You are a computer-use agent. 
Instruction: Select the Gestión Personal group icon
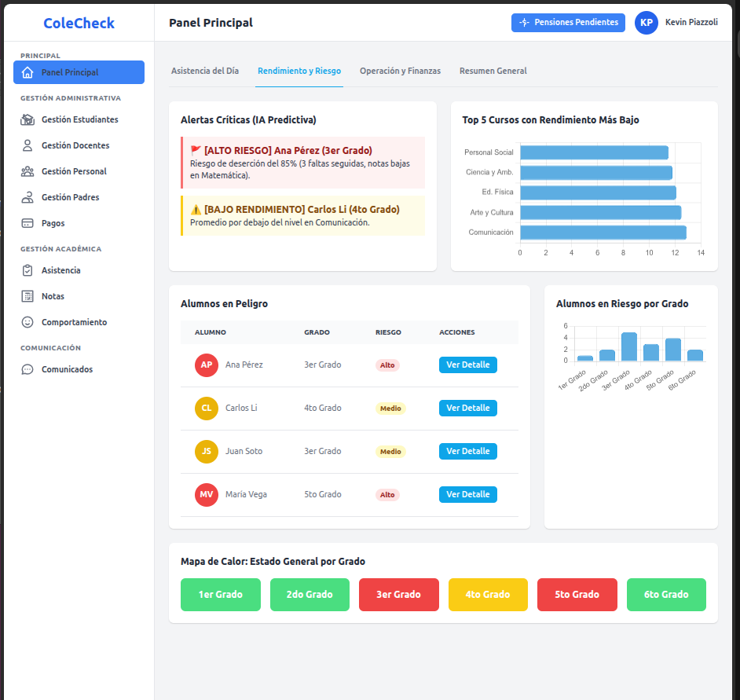click(27, 171)
